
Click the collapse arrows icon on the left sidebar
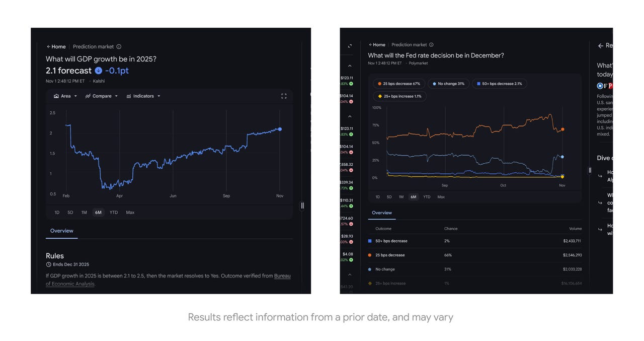350,46
